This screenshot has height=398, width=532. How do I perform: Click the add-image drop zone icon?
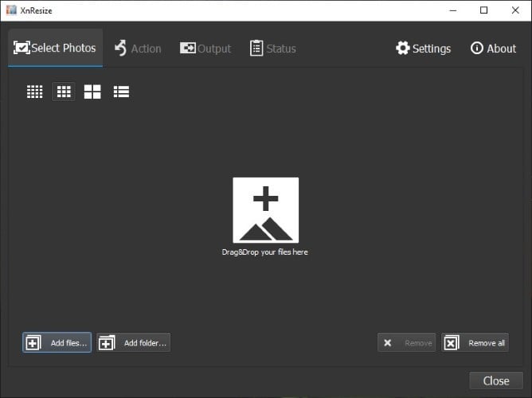click(266, 210)
